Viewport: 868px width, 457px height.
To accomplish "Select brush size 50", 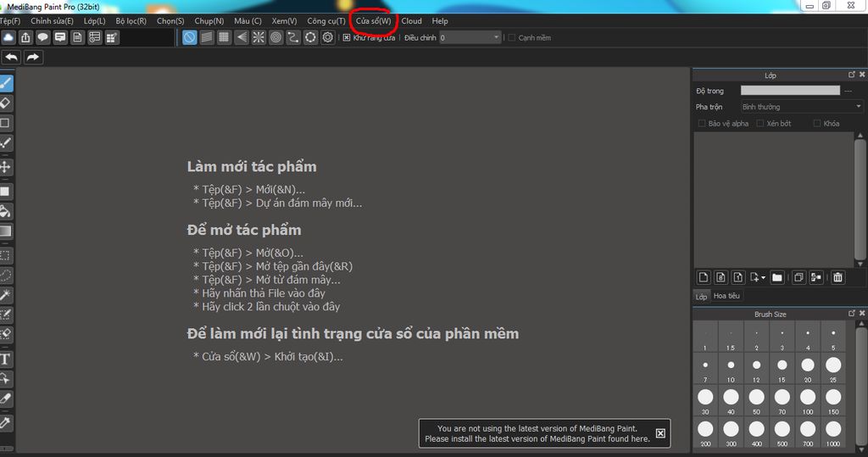I will click(756, 402).
